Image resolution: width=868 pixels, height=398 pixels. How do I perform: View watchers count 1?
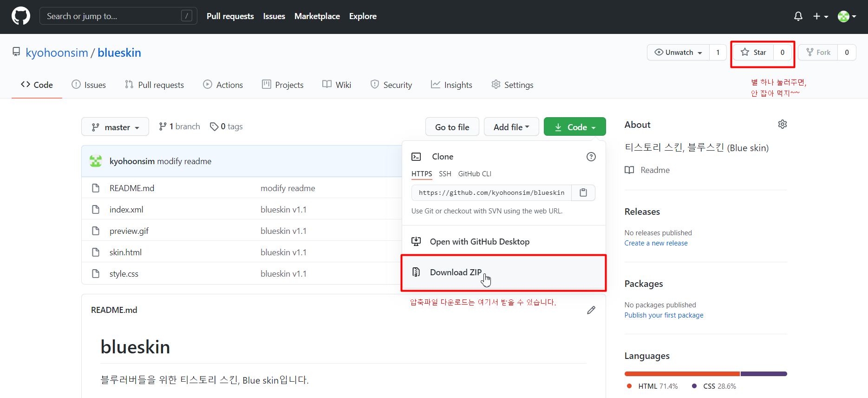coord(718,52)
